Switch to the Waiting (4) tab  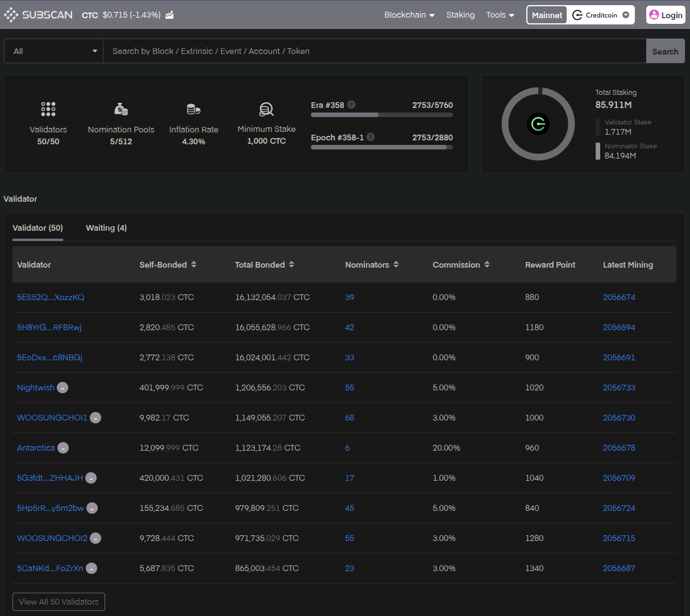pos(106,228)
